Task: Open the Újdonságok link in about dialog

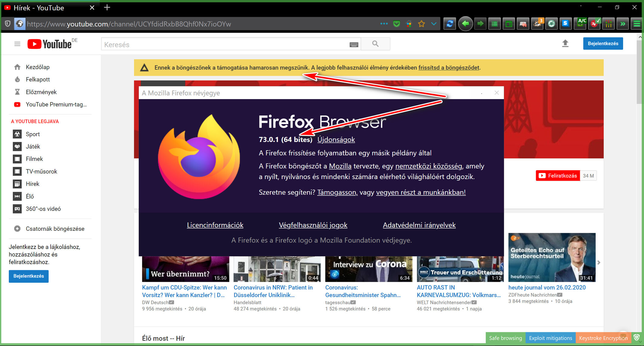Action: coord(336,140)
